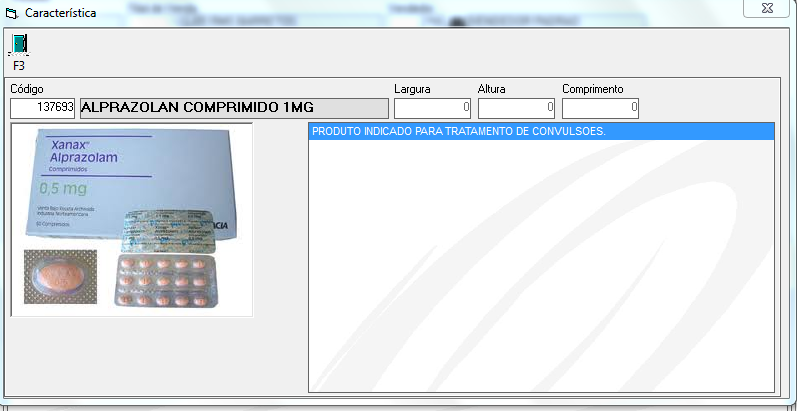Click the Comprimento label
Screen dimensions: 797x411
[593, 89]
